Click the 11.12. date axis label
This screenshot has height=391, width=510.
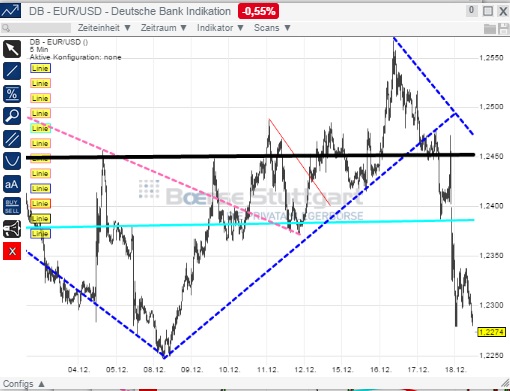268,370
